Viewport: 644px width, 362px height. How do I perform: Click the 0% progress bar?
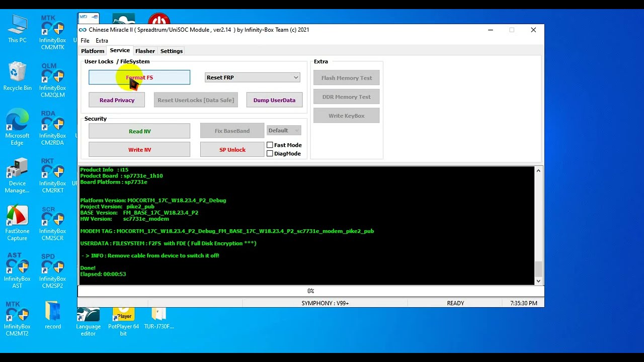pos(310,291)
